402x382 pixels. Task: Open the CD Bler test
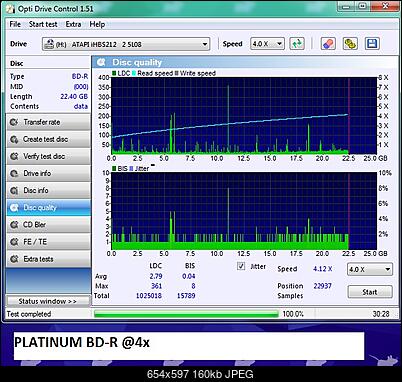(x=48, y=225)
